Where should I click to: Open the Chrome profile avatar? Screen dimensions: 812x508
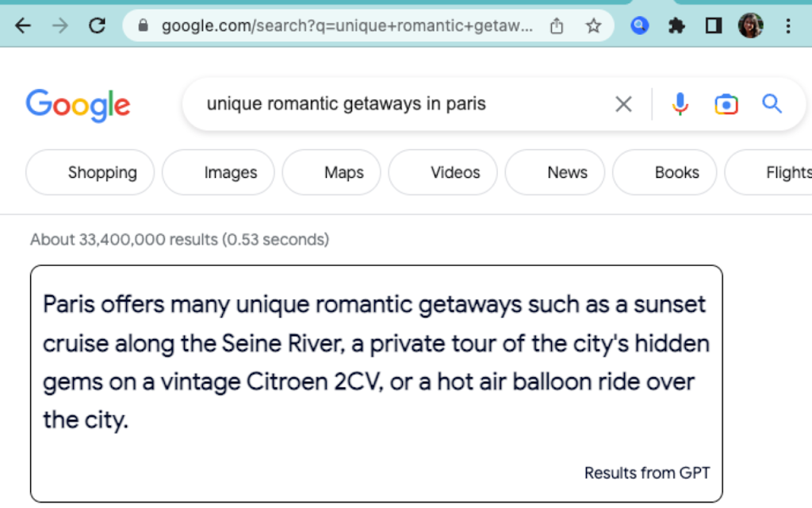point(749,26)
